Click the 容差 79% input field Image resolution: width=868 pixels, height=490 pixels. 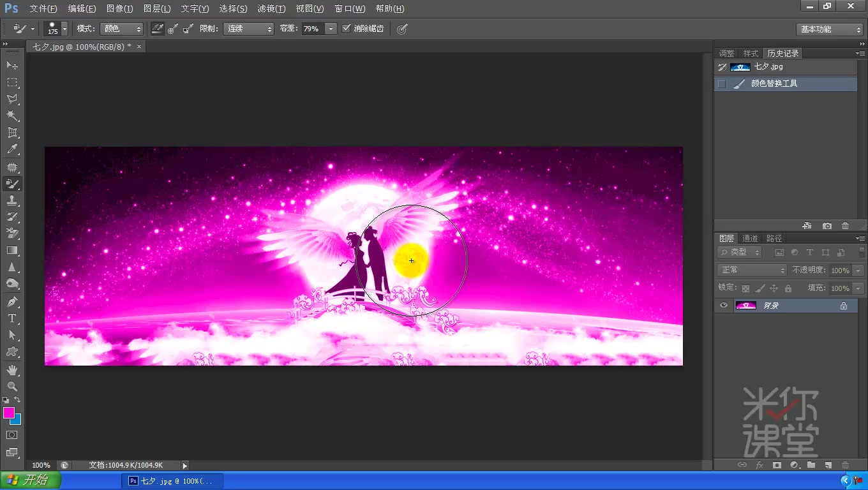(x=313, y=29)
